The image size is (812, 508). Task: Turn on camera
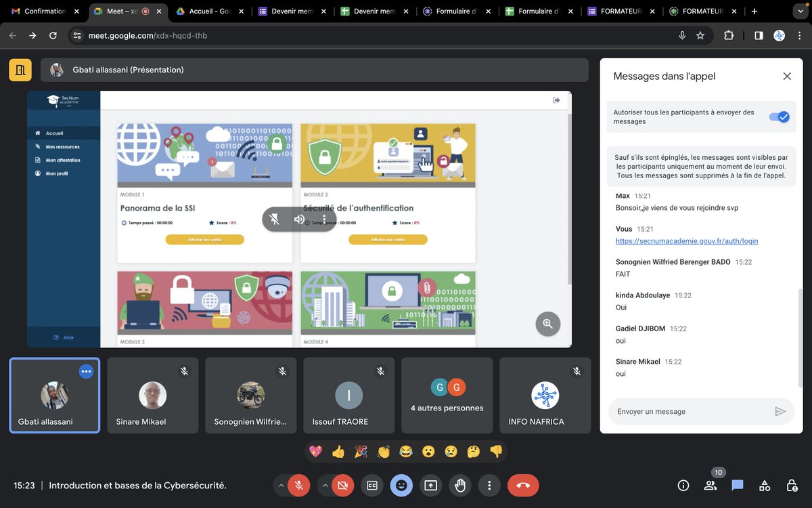coord(343,485)
